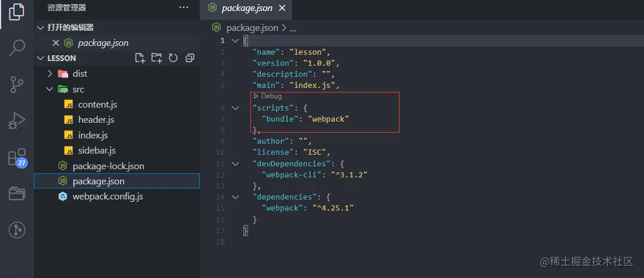Open the Run and Debug view
The width and height of the screenshot is (644, 278).
17,121
